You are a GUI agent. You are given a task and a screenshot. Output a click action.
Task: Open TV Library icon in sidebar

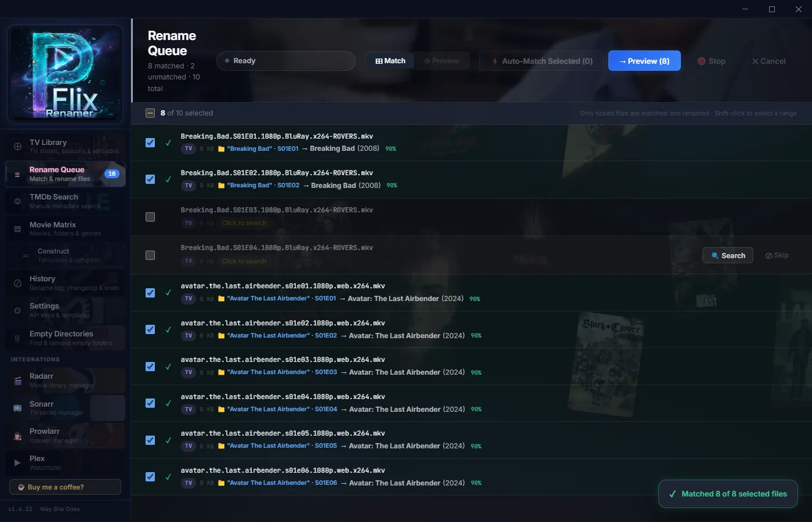(17, 146)
